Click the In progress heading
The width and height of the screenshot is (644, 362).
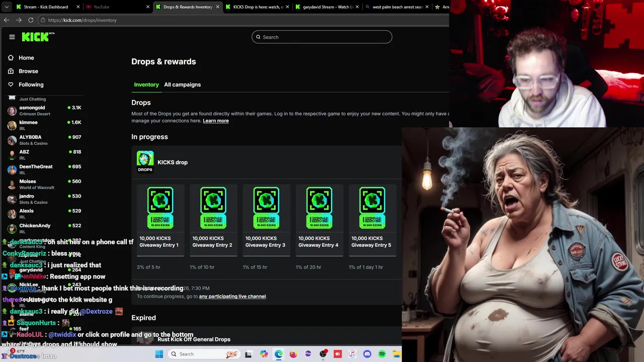point(149,137)
